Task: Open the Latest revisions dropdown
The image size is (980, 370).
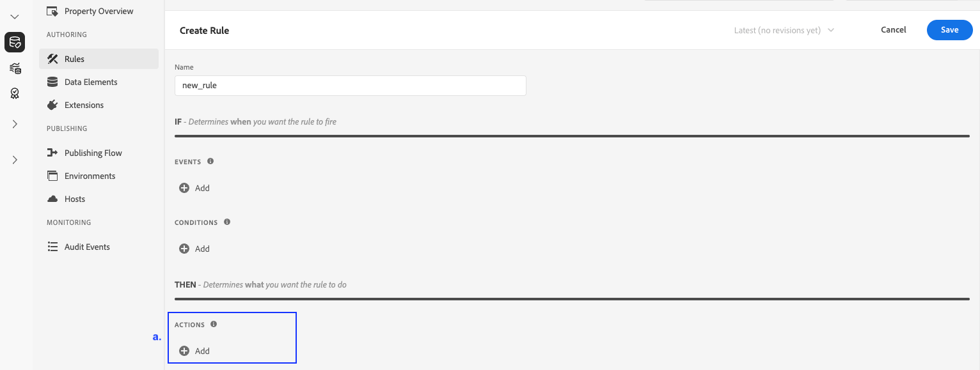Action: (784, 30)
